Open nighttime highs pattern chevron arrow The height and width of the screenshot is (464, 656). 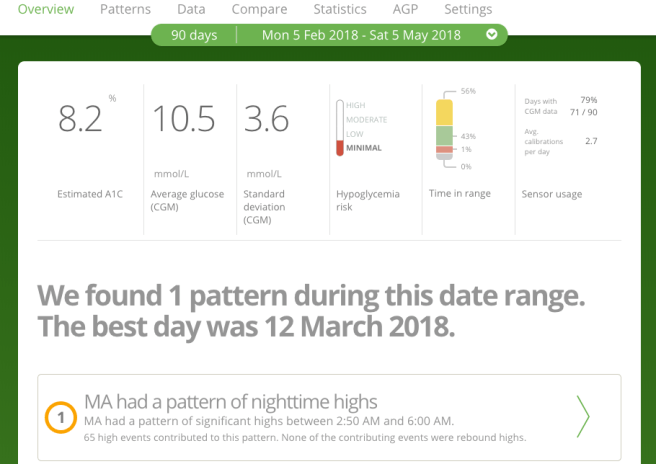(x=583, y=417)
